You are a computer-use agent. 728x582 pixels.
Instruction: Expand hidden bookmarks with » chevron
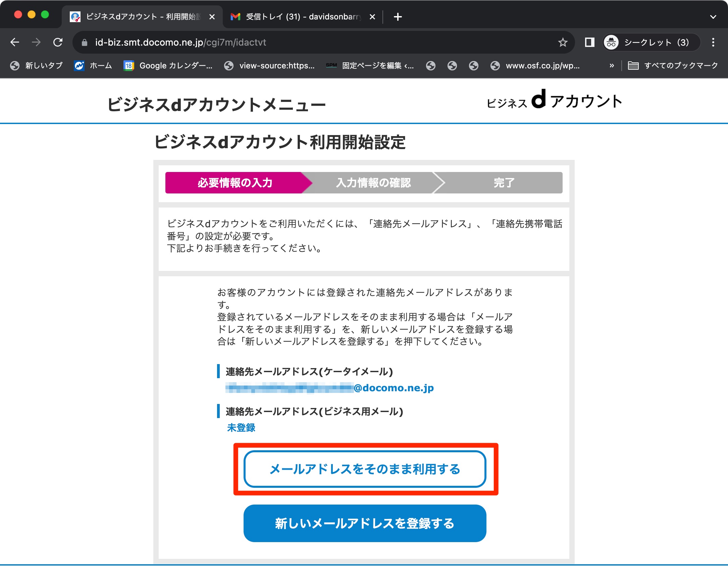point(612,65)
